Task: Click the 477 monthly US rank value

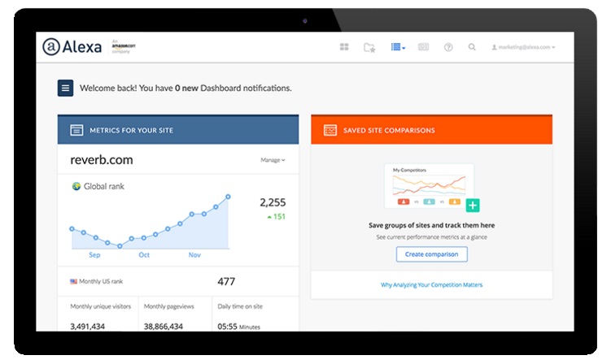Action: (226, 281)
